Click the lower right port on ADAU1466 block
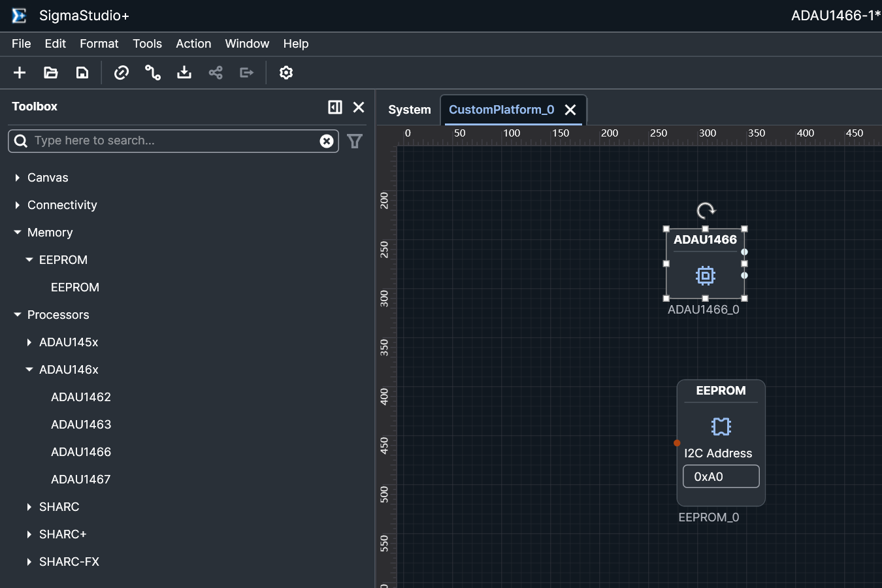Image resolution: width=882 pixels, height=588 pixels. pos(744,276)
